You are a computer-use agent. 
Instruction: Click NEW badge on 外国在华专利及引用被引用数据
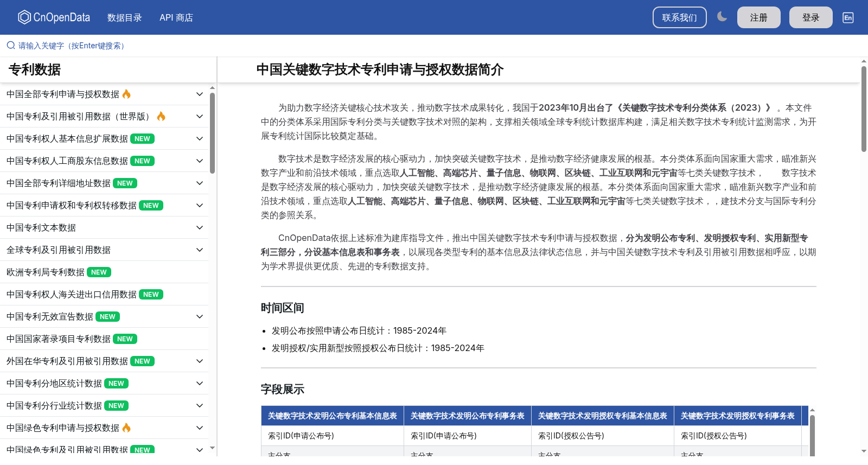coord(142,361)
